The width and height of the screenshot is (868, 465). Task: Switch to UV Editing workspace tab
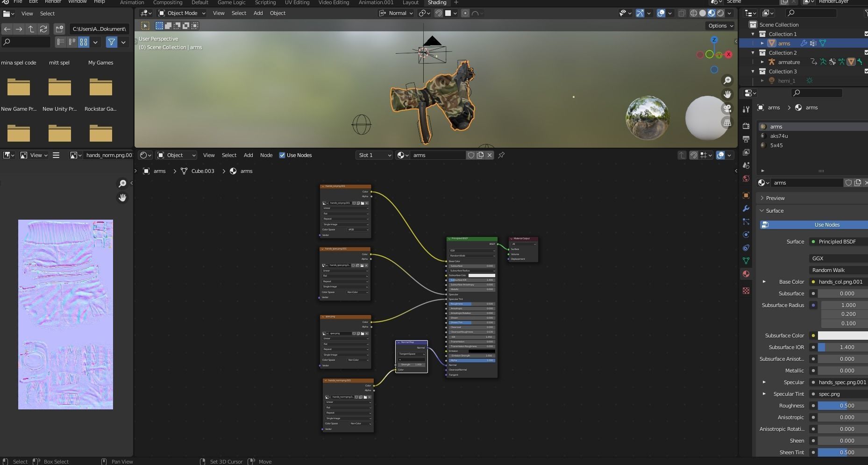(297, 2)
